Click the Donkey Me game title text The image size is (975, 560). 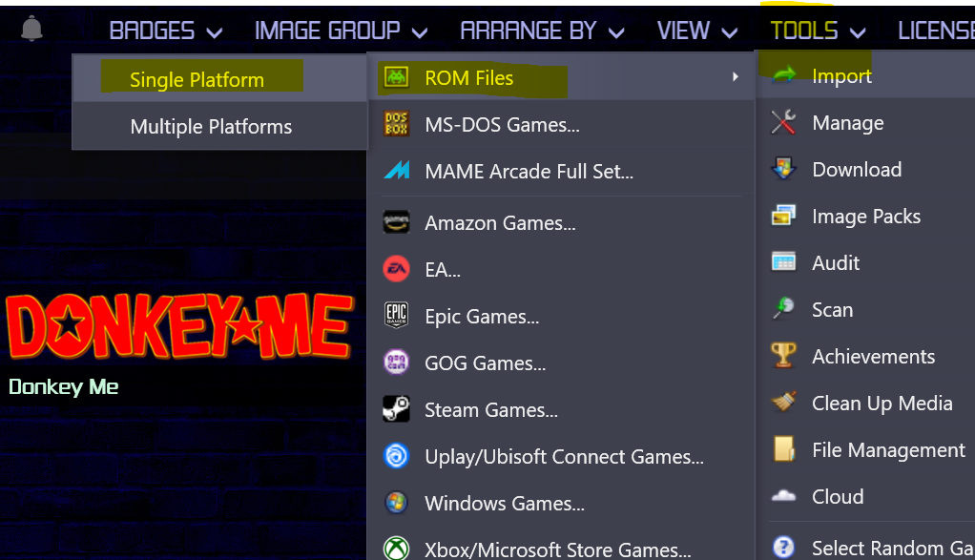click(63, 386)
